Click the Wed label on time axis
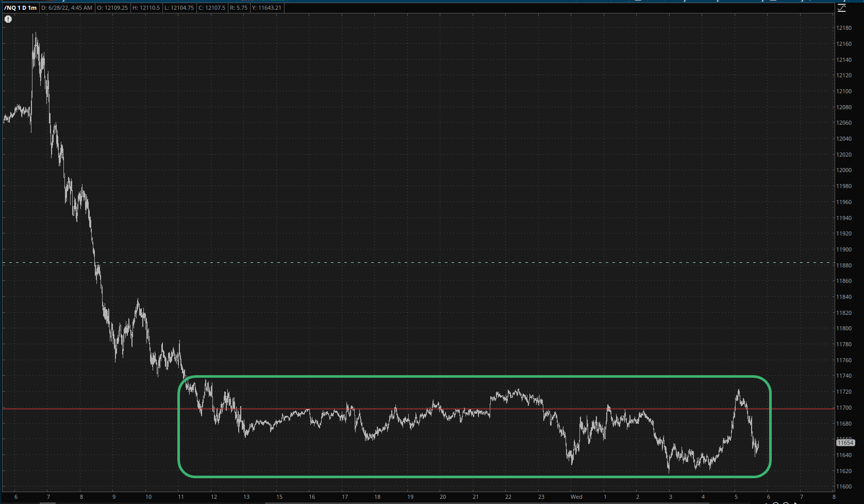864x504 pixels. [576, 497]
